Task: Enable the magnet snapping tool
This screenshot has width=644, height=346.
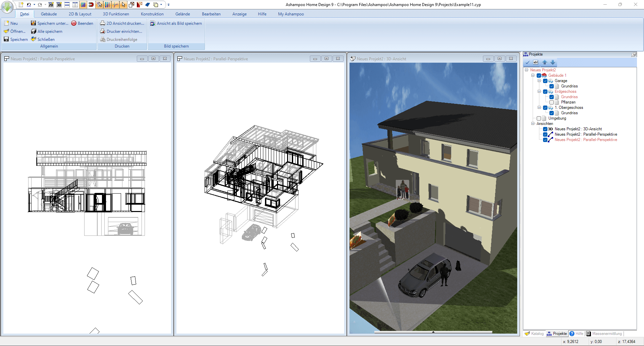Action: click(91, 5)
